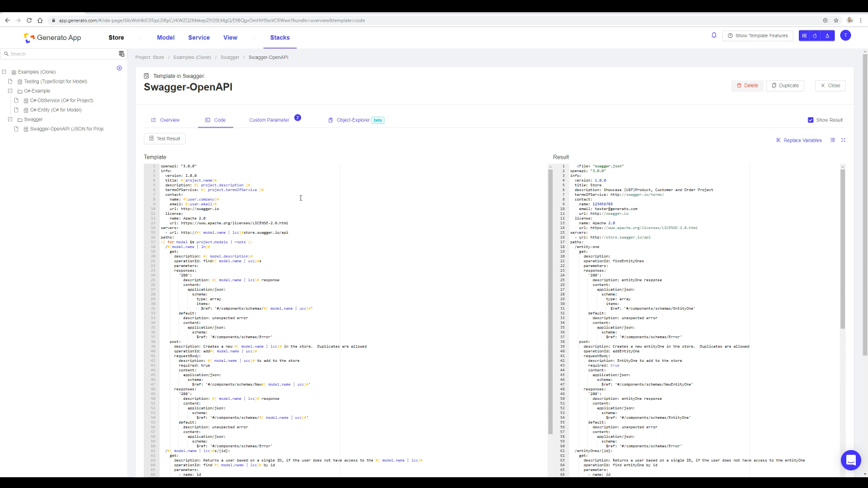Click the circled X icon above the tree
This screenshot has height=488, width=868.
(119, 68)
